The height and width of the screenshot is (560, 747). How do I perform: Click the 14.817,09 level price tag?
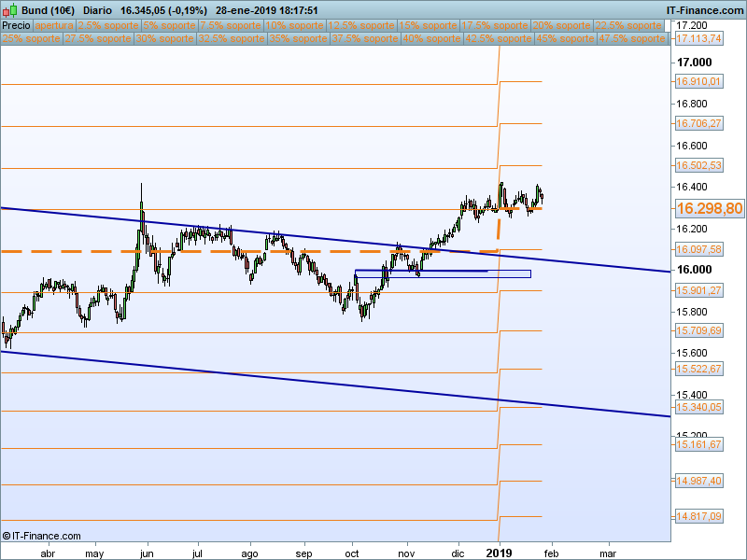[698, 516]
